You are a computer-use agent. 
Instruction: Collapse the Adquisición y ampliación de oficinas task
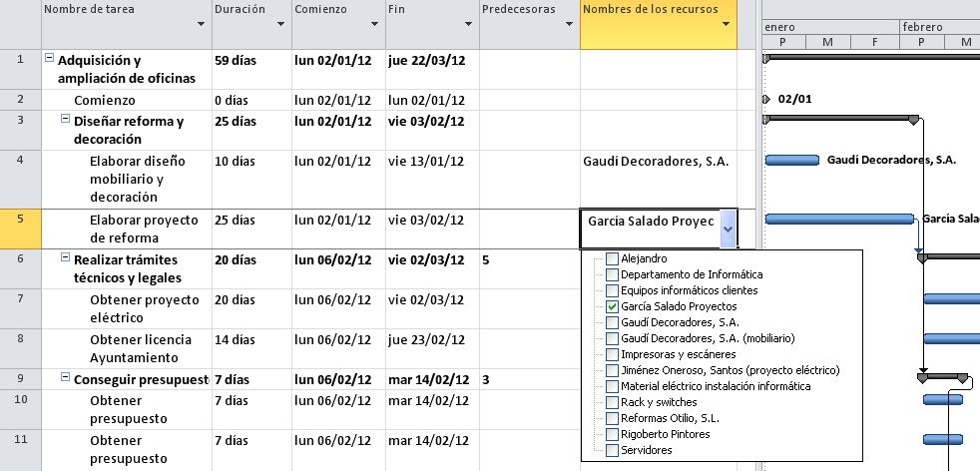tap(49, 59)
